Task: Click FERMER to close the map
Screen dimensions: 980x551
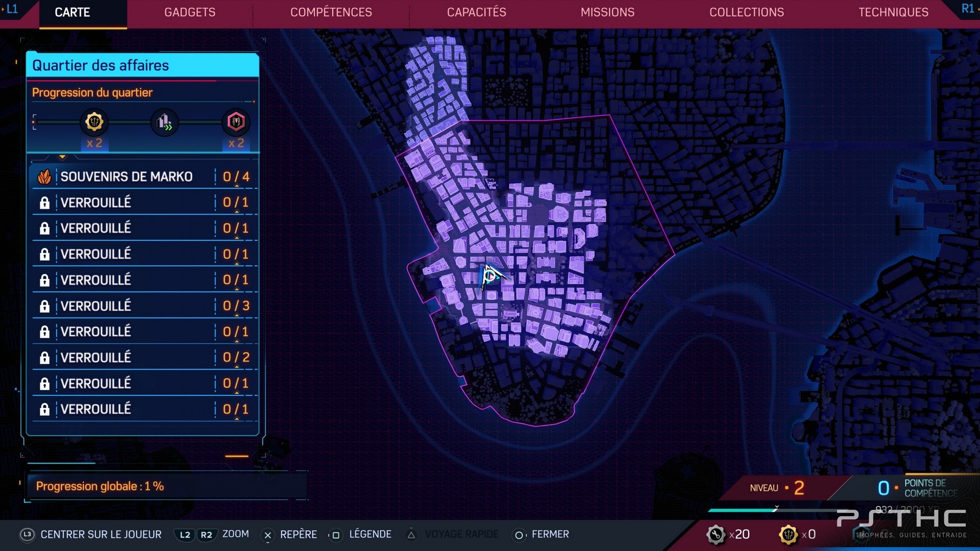Action: (550, 534)
